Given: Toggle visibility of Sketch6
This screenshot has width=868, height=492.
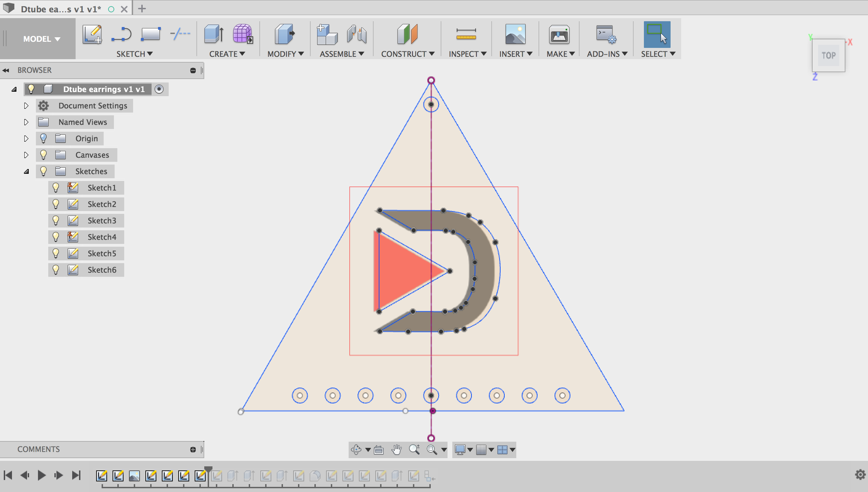Looking at the screenshot, I should tap(55, 270).
